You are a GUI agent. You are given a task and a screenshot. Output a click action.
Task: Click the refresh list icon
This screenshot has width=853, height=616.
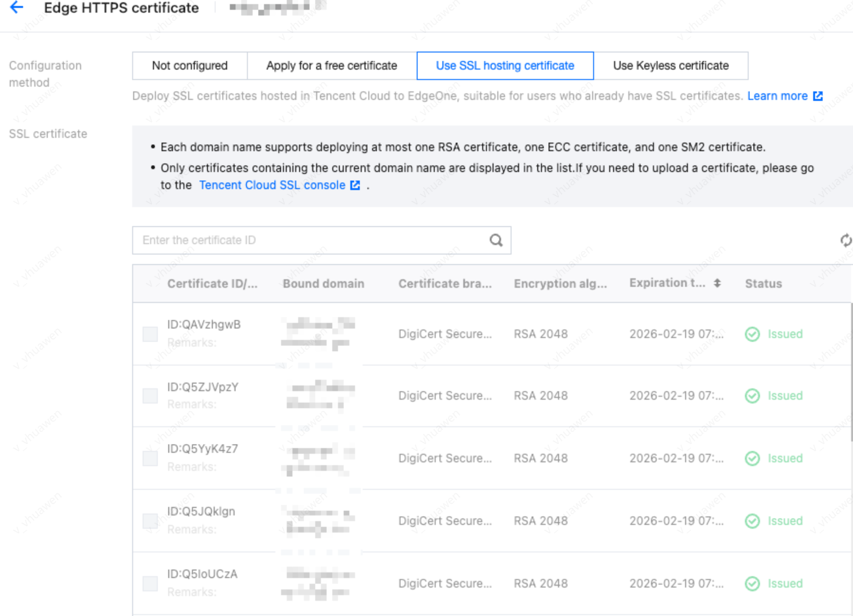point(845,240)
